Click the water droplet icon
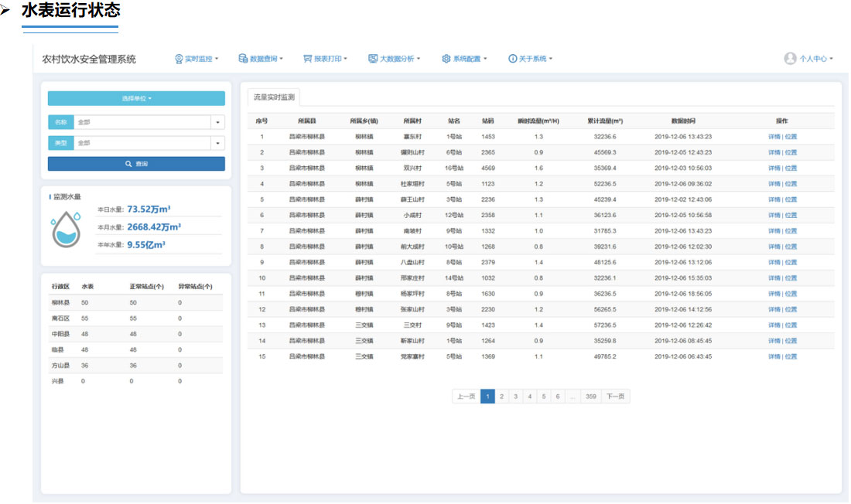This screenshot has width=851, height=504. pyautogui.click(x=67, y=229)
